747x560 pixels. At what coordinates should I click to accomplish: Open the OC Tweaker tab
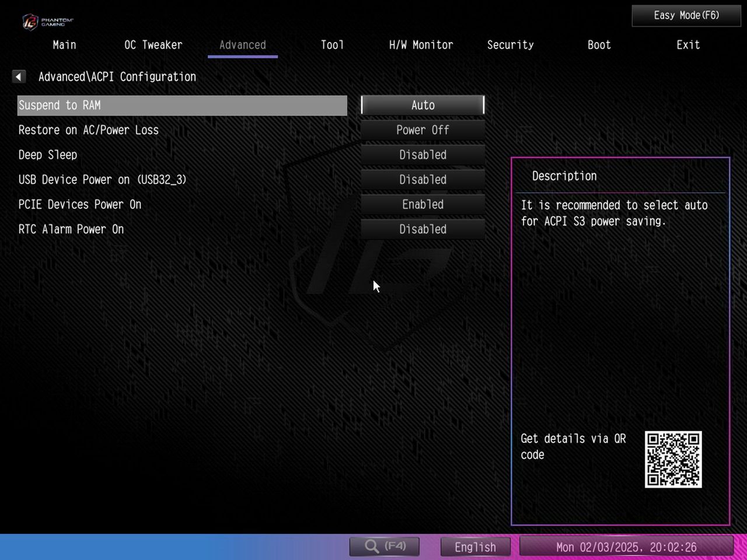tap(153, 45)
